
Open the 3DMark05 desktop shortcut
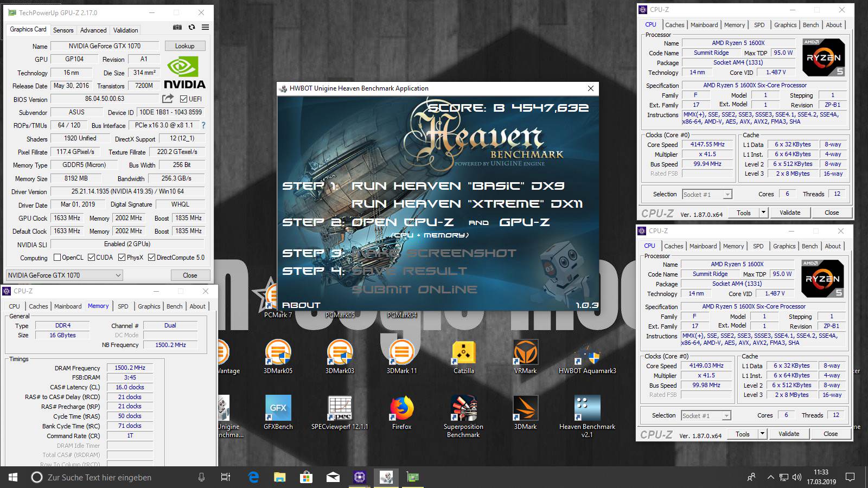[x=278, y=356]
